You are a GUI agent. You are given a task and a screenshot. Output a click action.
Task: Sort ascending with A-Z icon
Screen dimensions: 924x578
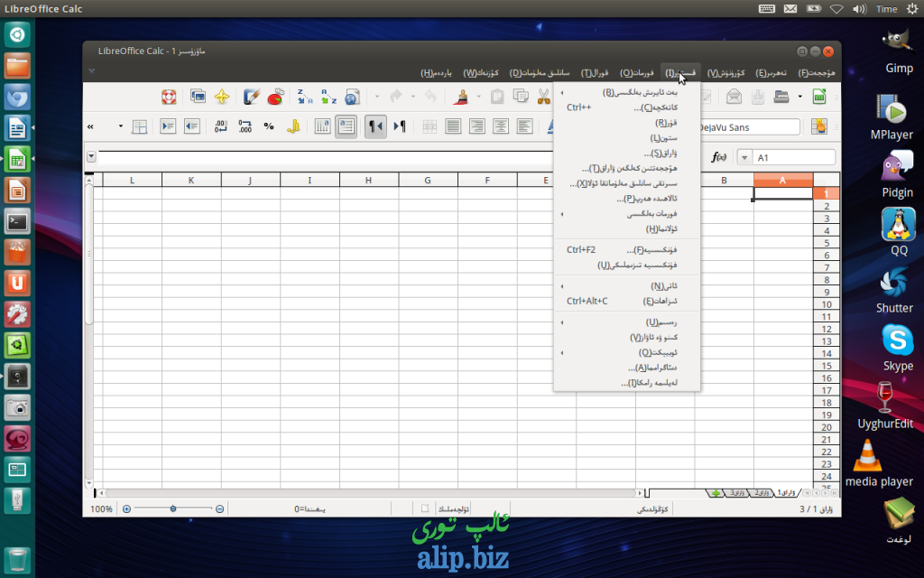[x=328, y=97]
